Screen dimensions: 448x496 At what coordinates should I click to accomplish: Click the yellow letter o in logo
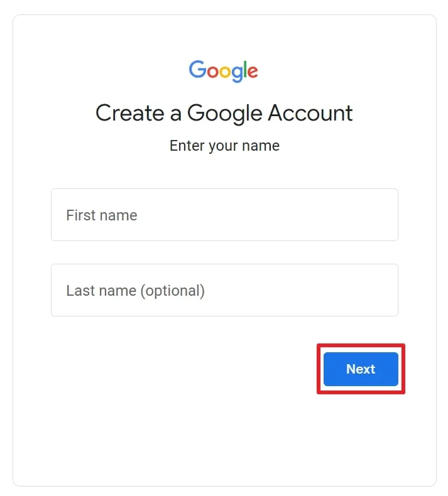[224, 72]
